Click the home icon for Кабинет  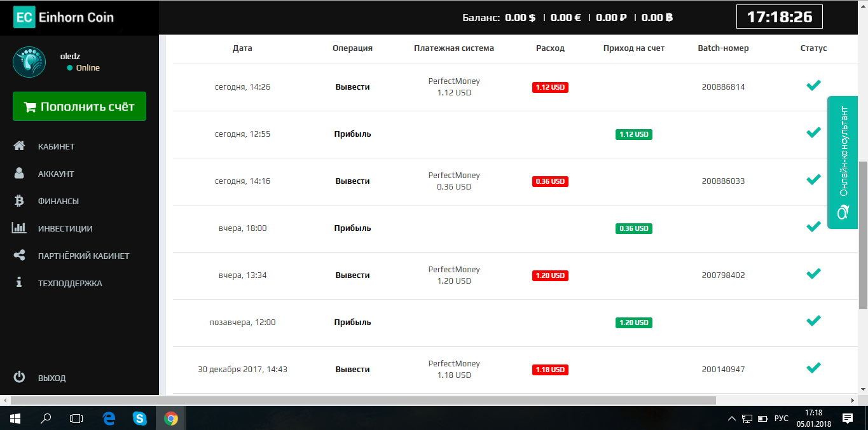(19, 146)
